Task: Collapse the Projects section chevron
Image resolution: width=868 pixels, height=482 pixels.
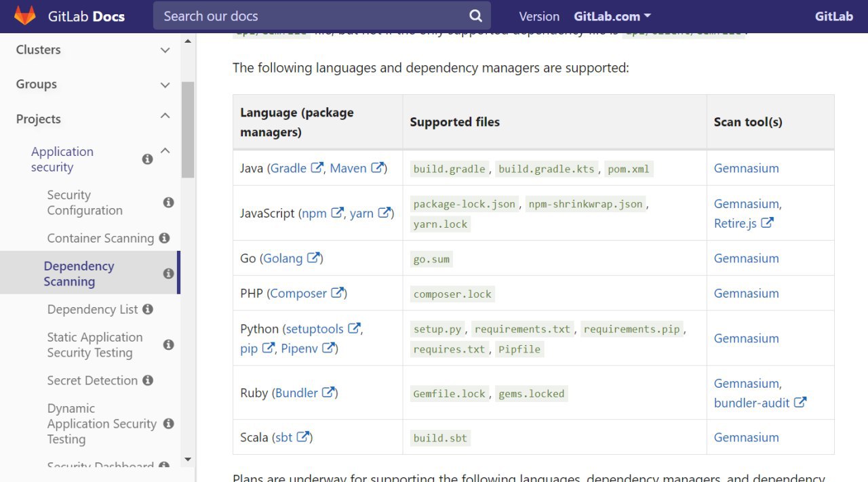Action: tap(165, 117)
